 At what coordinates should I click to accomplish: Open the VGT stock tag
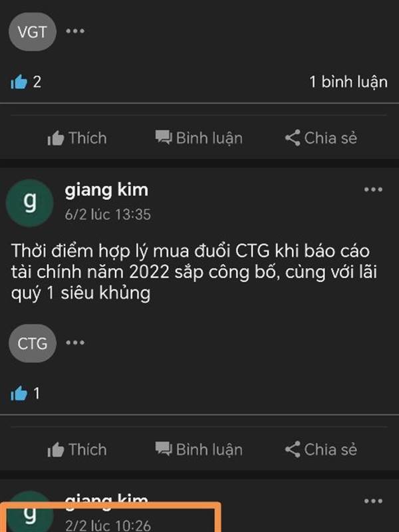pyautogui.click(x=32, y=32)
